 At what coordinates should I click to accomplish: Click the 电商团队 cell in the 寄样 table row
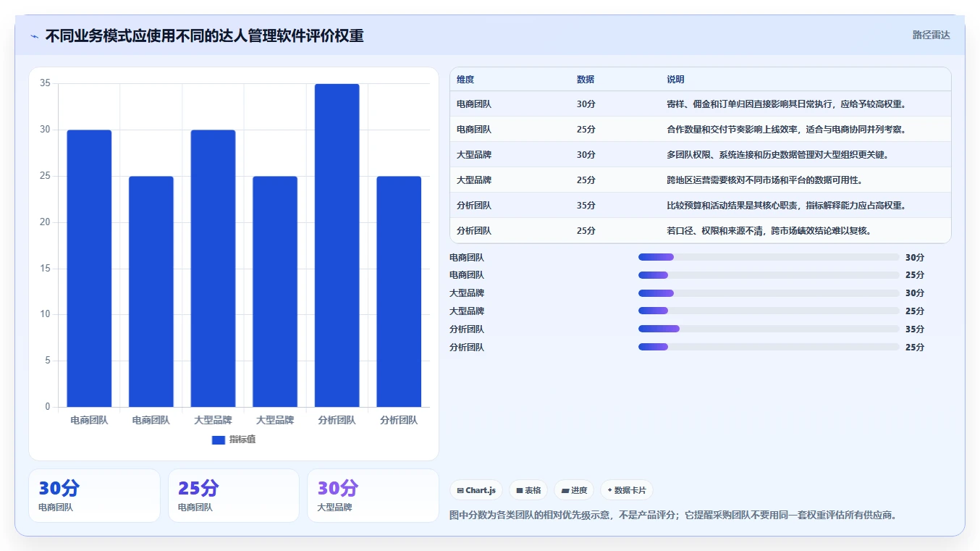[x=474, y=104]
